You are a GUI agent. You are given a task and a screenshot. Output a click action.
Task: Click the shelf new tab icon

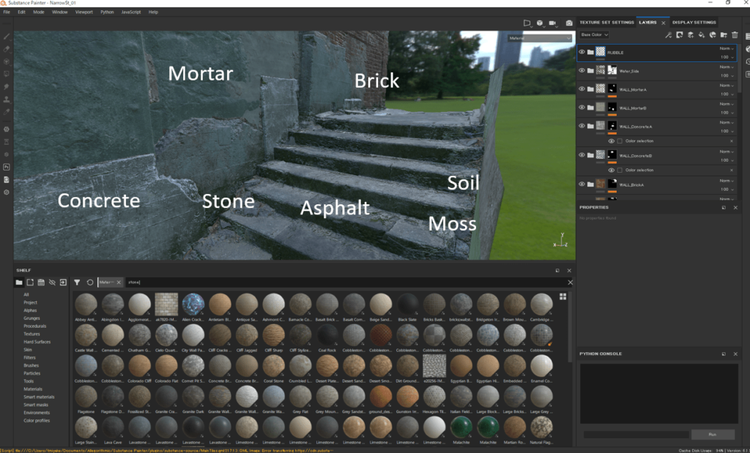pyautogui.click(x=30, y=283)
